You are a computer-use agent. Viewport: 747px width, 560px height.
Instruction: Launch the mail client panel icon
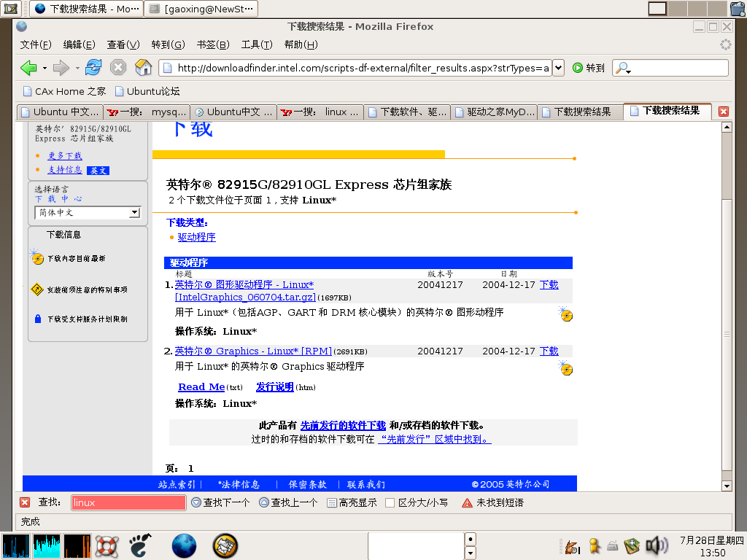225,545
